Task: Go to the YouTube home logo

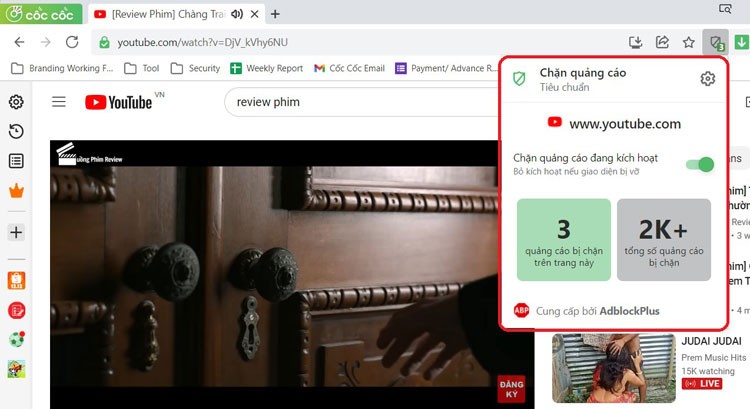Action: click(x=119, y=102)
